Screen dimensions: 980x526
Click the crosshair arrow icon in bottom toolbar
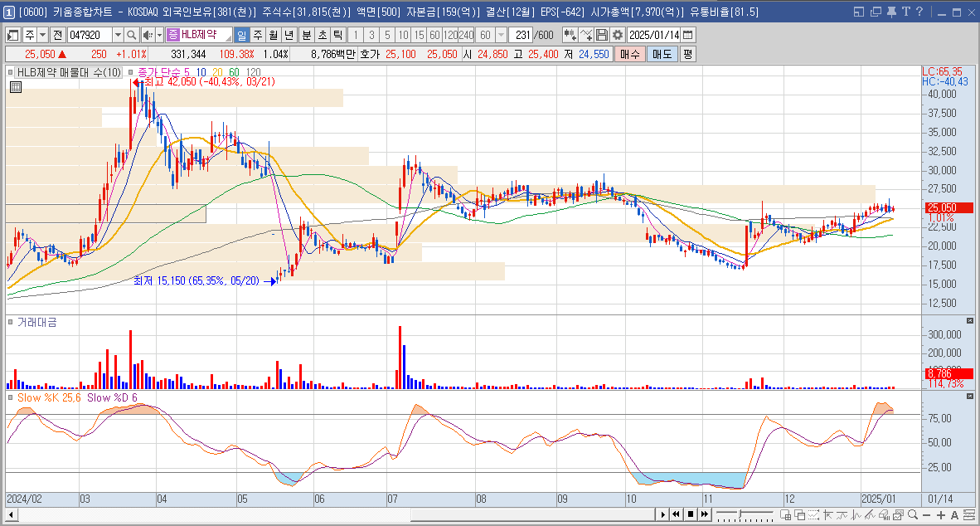828,514
